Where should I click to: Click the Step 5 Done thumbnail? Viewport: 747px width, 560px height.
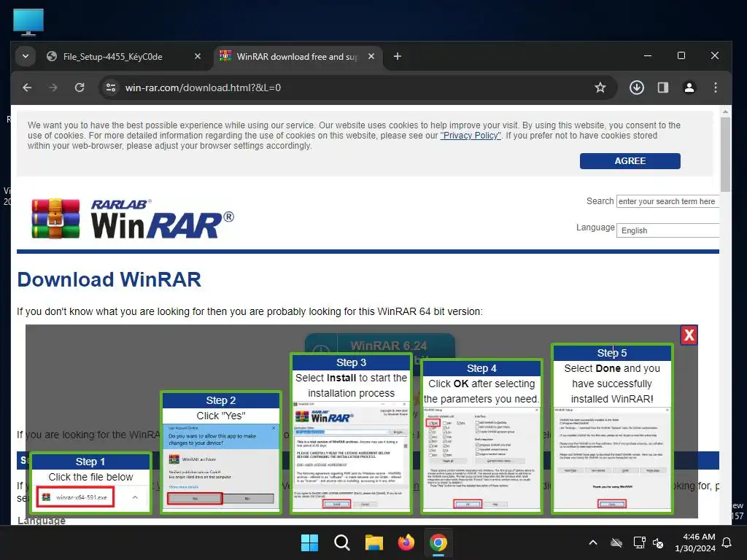click(612, 429)
